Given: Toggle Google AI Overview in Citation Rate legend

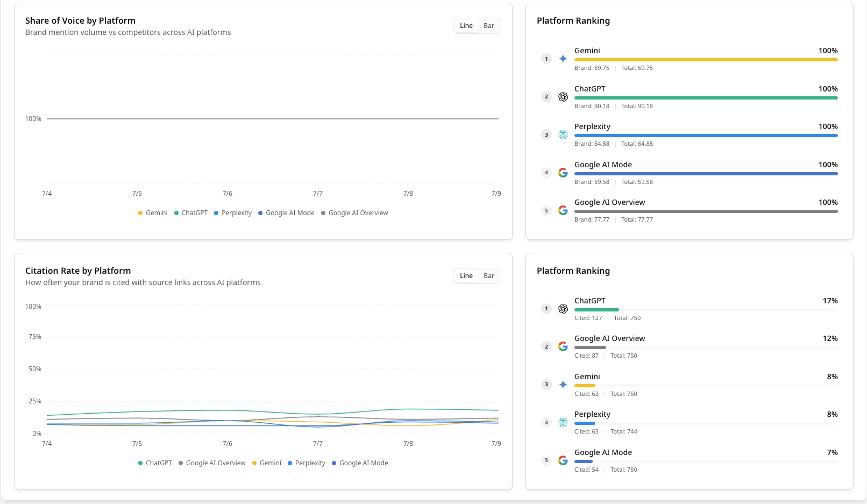Looking at the screenshot, I should pyautogui.click(x=212, y=463).
